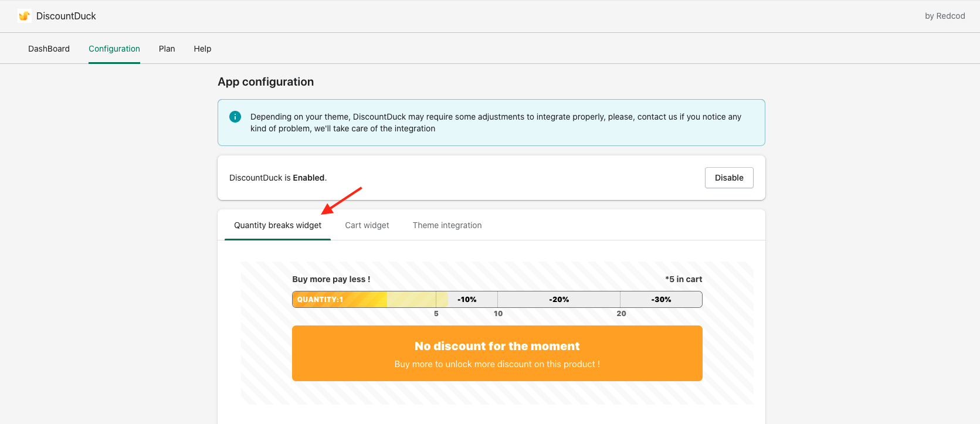Go to the Plan tab
Screen dimensions: 980x424
[167, 49]
